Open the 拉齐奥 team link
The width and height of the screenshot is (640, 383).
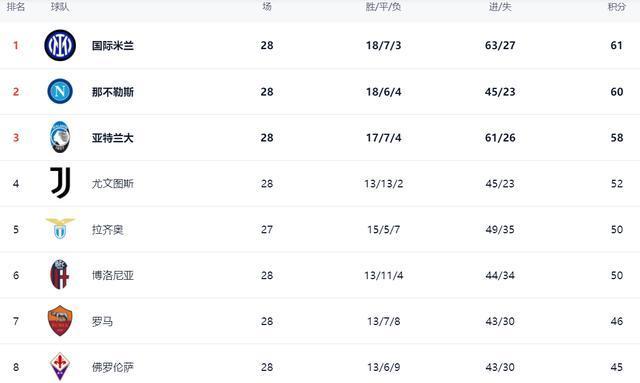pyautogui.click(x=107, y=229)
